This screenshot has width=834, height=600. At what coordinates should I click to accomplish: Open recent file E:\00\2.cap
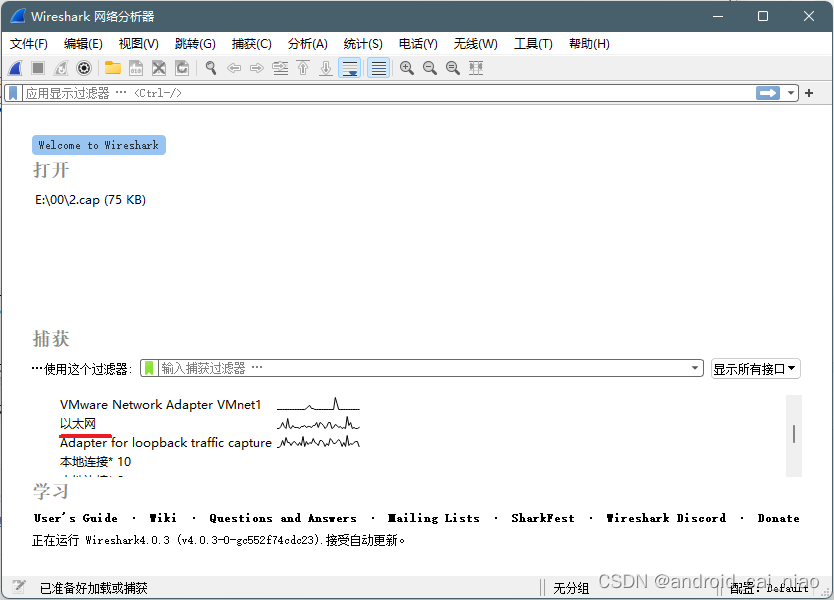(90, 200)
